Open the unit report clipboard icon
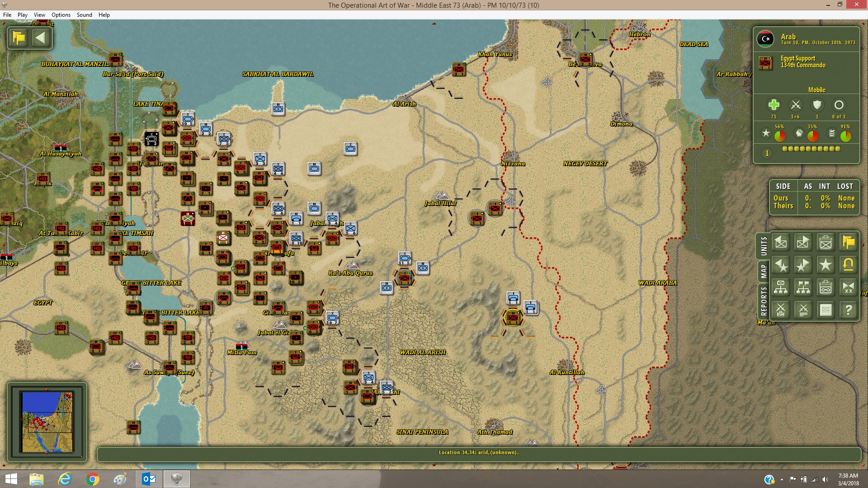The width and height of the screenshot is (868, 488). [x=826, y=243]
